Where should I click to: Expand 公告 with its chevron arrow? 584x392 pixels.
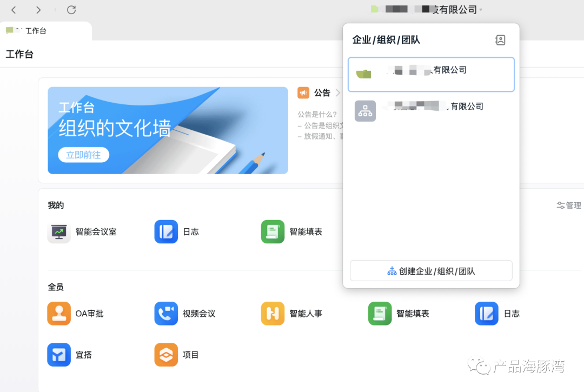click(x=338, y=92)
